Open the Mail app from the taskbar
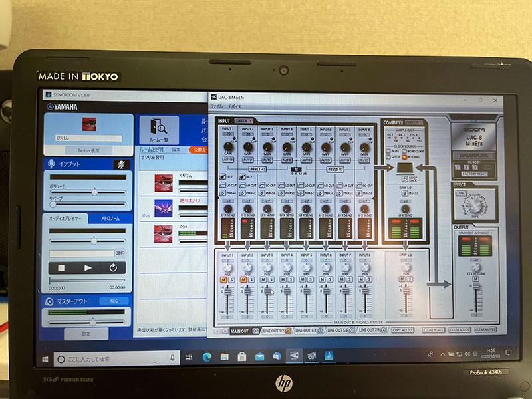The width and height of the screenshot is (532, 399). (259, 356)
